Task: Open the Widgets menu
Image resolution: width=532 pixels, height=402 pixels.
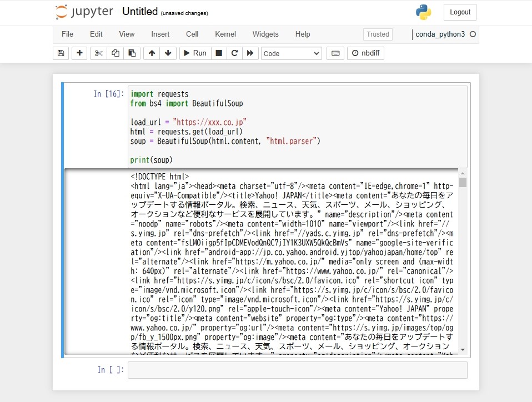Action: click(x=265, y=34)
